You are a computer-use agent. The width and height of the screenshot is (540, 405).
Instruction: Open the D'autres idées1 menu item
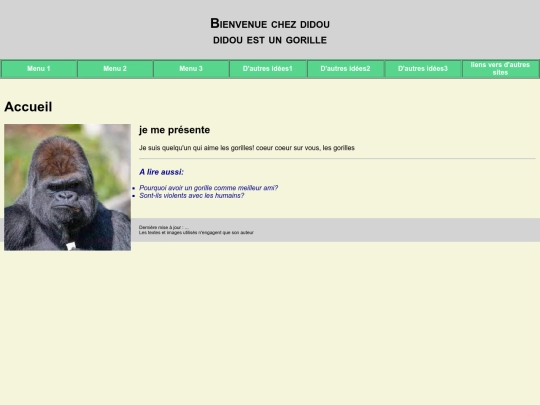tap(268, 69)
